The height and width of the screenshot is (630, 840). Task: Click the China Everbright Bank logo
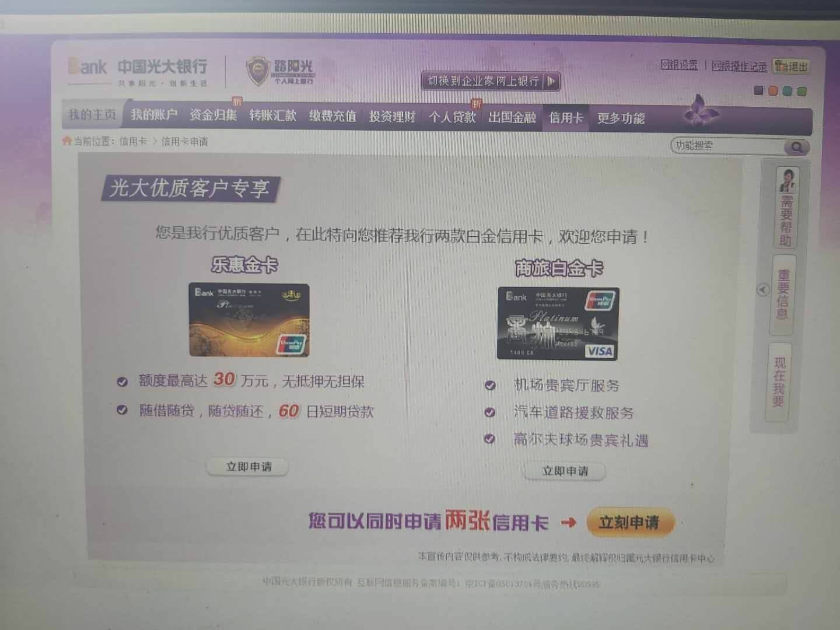tap(138, 71)
